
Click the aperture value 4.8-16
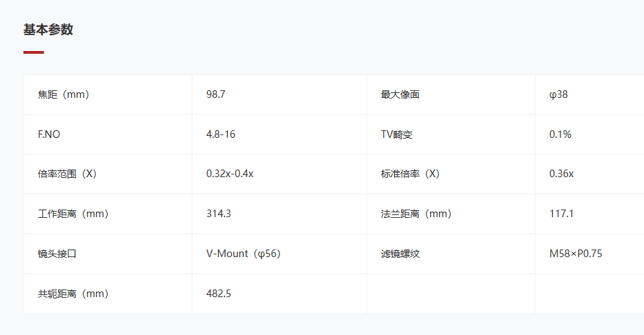click(221, 134)
